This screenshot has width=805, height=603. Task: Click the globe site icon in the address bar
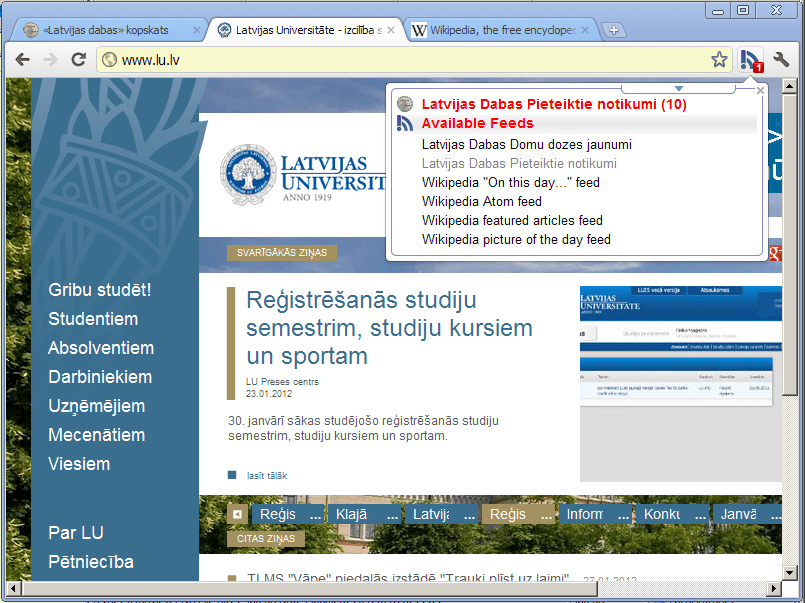(x=109, y=60)
